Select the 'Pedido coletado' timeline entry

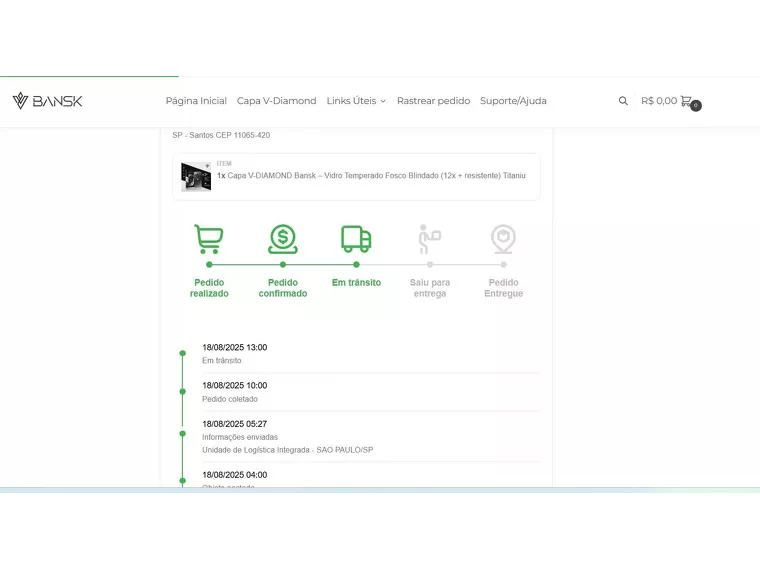click(x=230, y=399)
